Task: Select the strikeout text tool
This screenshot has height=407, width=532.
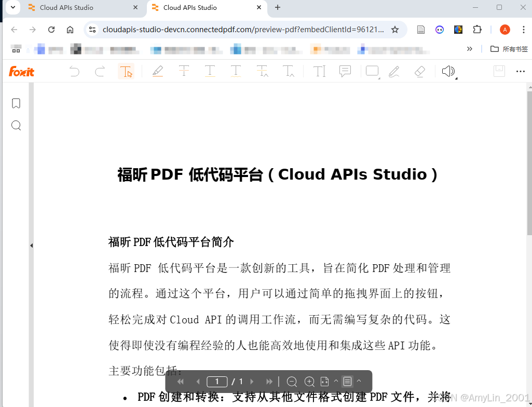Action: click(184, 71)
